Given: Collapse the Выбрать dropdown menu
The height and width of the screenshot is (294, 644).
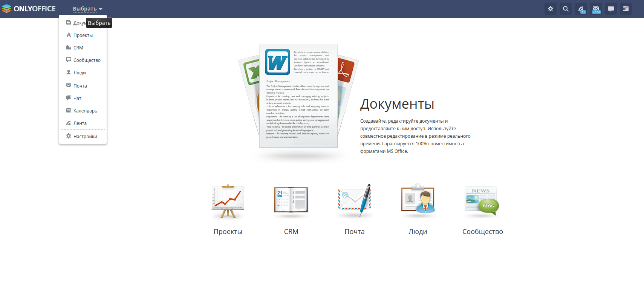Looking at the screenshot, I should pos(87,9).
